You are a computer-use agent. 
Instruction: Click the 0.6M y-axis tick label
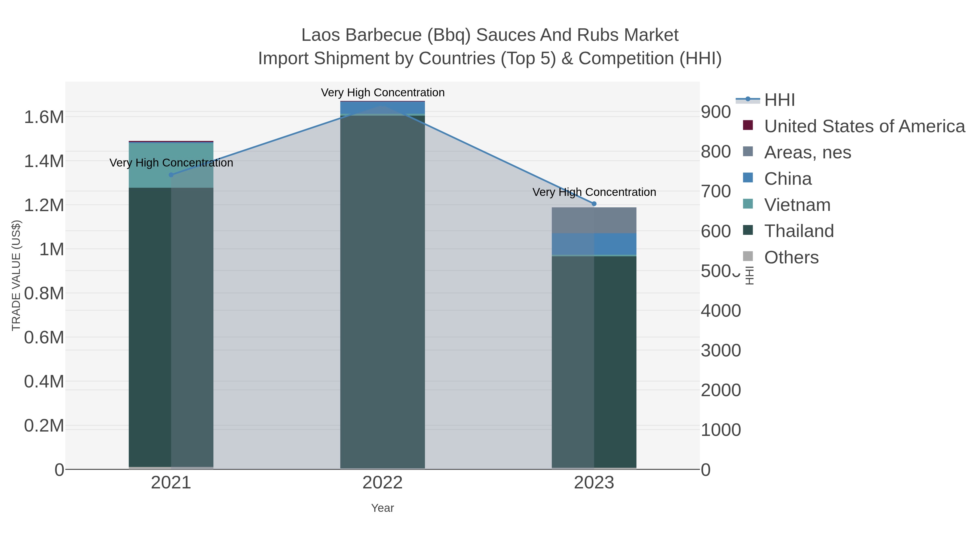pyautogui.click(x=44, y=337)
